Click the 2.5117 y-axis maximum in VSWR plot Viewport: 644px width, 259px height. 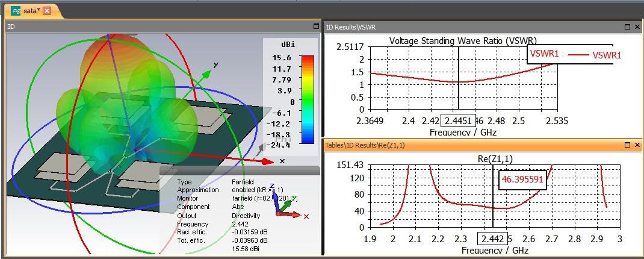[x=350, y=46]
